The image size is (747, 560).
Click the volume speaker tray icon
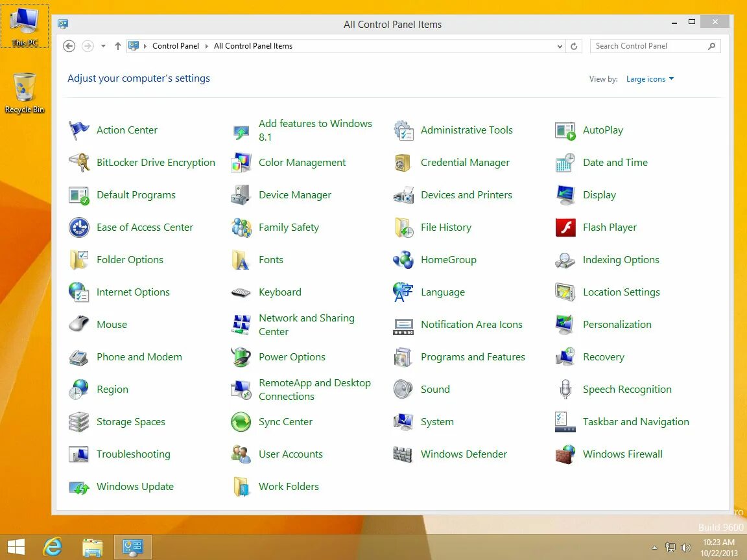point(686,548)
